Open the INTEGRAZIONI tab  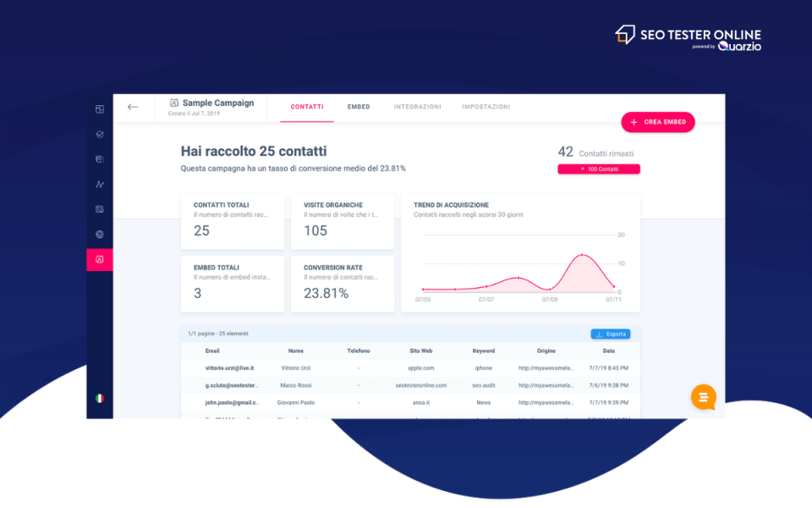417,107
